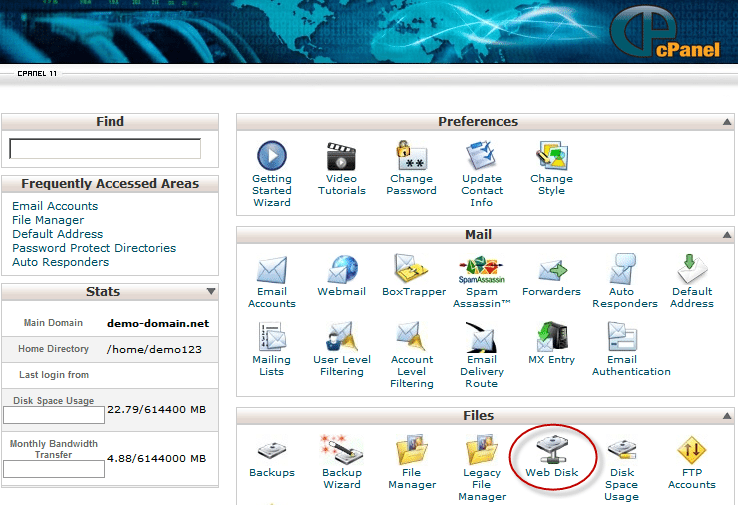Click the Change Password icon
The height and width of the screenshot is (505, 738).
tap(411, 156)
